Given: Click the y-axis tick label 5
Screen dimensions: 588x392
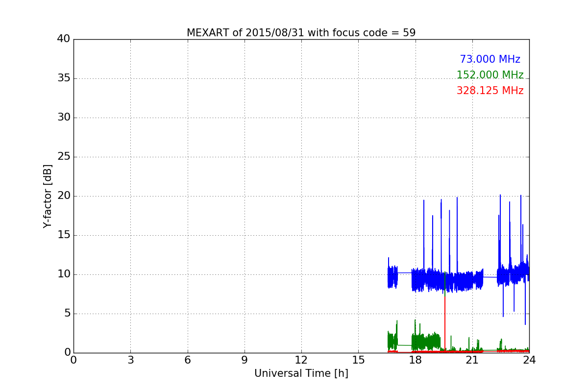Looking at the screenshot, I should pyautogui.click(x=67, y=314).
